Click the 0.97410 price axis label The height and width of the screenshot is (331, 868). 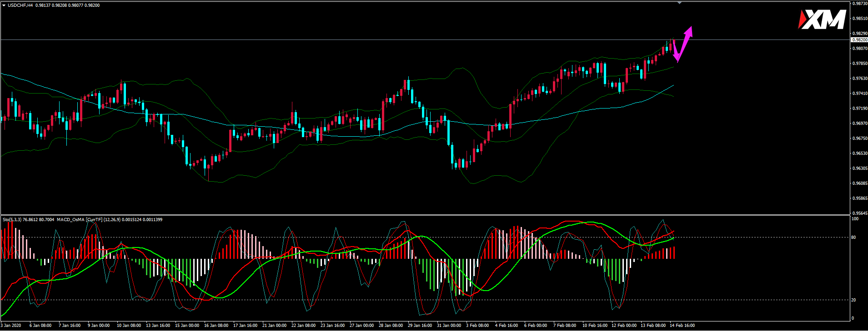[x=859, y=94]
